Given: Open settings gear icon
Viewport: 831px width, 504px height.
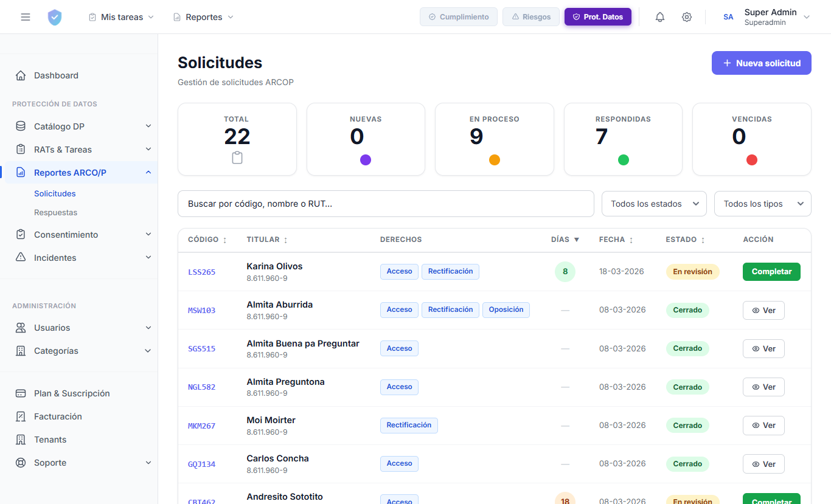Looking at the screenshot, I should tap(687, 17).
